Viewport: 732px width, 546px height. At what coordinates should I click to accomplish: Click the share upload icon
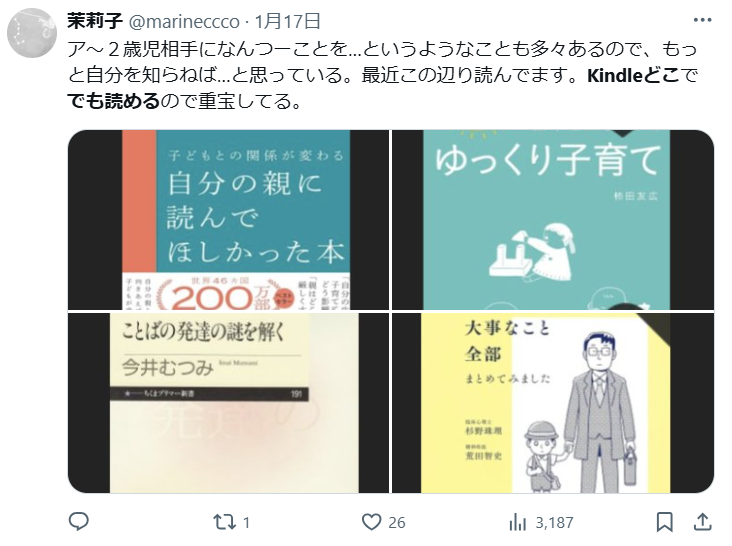click(x=702, y=522)
